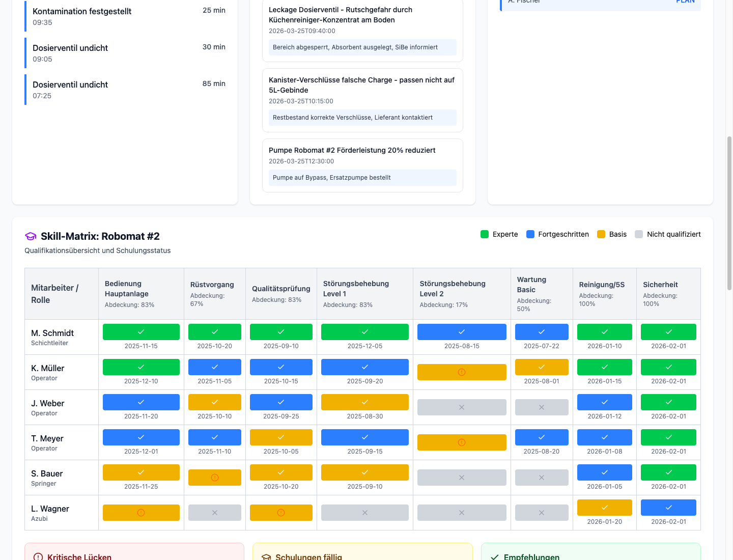Click the PLAN link next to A. Fischer
This screenshot has width=733, height=560.
[x=685, y=2]
